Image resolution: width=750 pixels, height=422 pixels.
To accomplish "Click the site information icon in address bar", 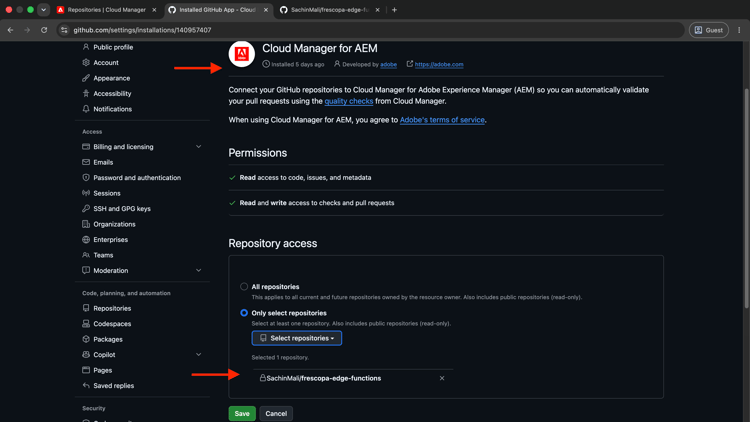I will pyautogui.click(x=64, y=30).
